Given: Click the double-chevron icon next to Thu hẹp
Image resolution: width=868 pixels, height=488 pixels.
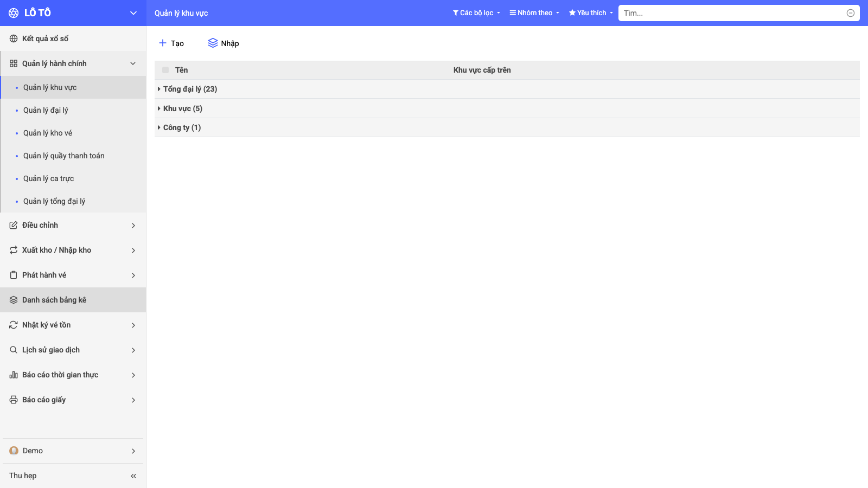Looking at the screenshot, I should (133, 476).
